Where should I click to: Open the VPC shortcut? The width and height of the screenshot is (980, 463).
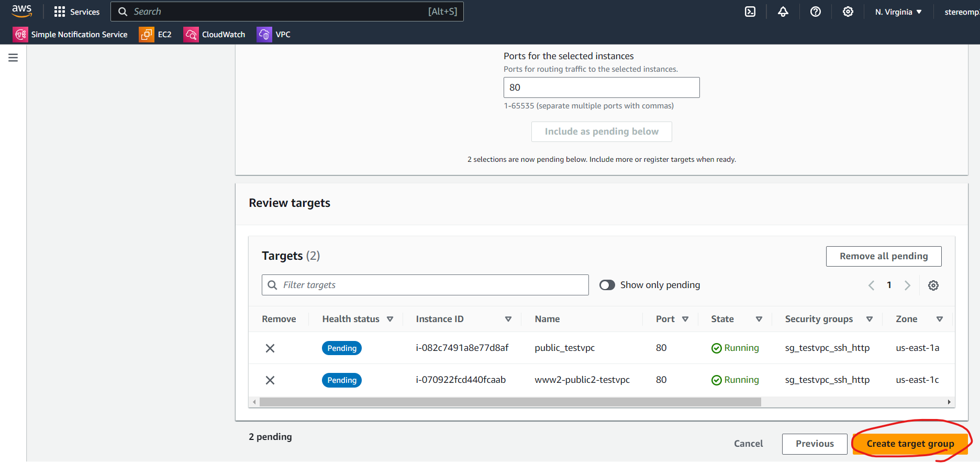(x=274, y=35)
